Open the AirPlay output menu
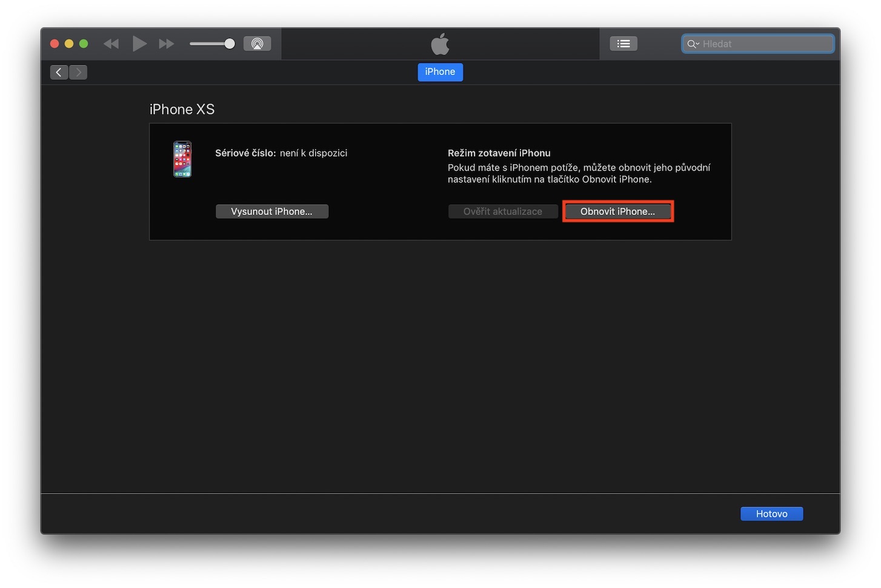Viewport: 881px width, 588px height. (x=257, y=44)
